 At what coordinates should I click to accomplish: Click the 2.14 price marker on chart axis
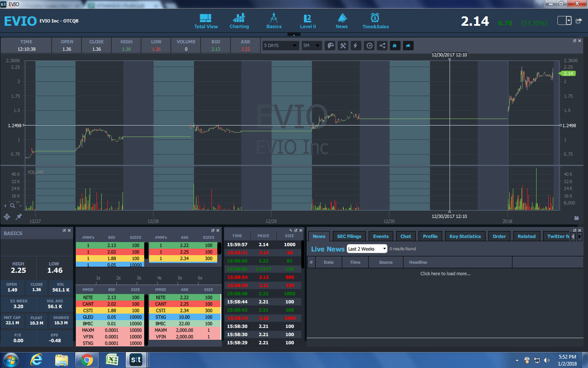[568, 74]
